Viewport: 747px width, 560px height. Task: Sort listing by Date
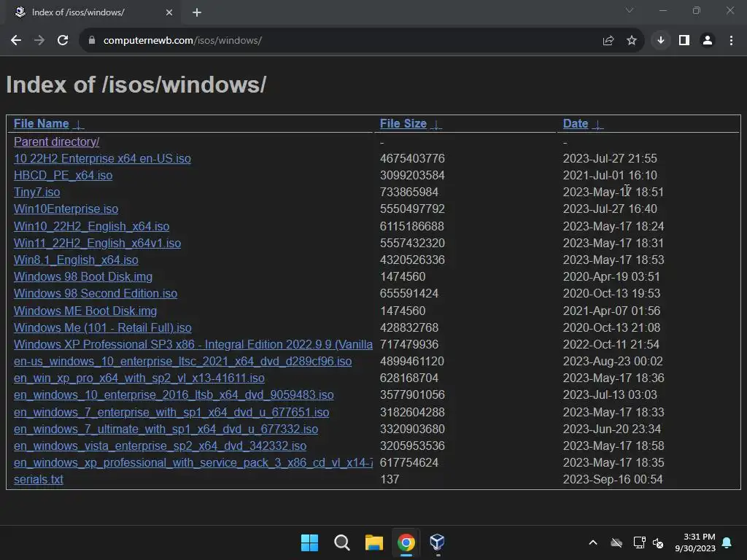coord(576,124)
